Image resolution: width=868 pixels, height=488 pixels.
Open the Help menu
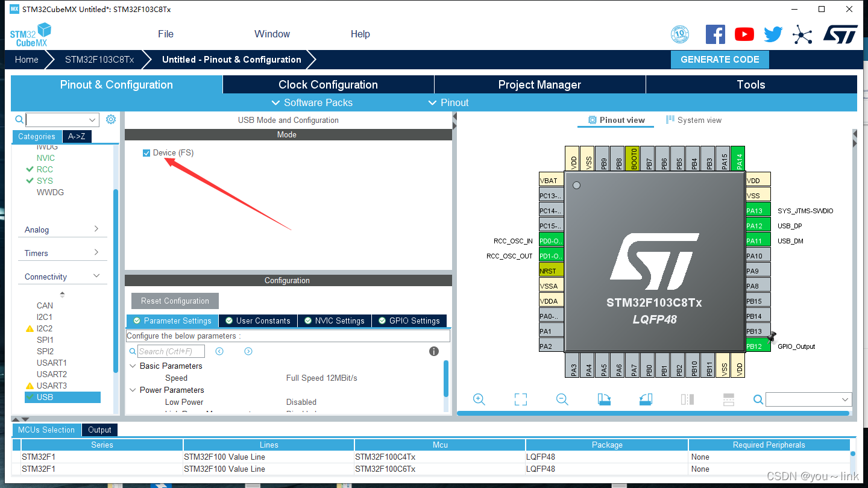(x=360, y=34)
